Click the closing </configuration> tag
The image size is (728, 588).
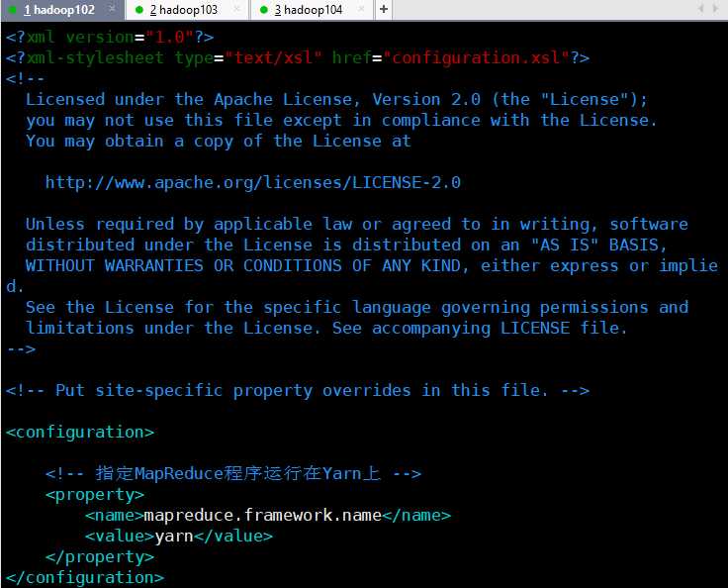click(x=85, y=578)
